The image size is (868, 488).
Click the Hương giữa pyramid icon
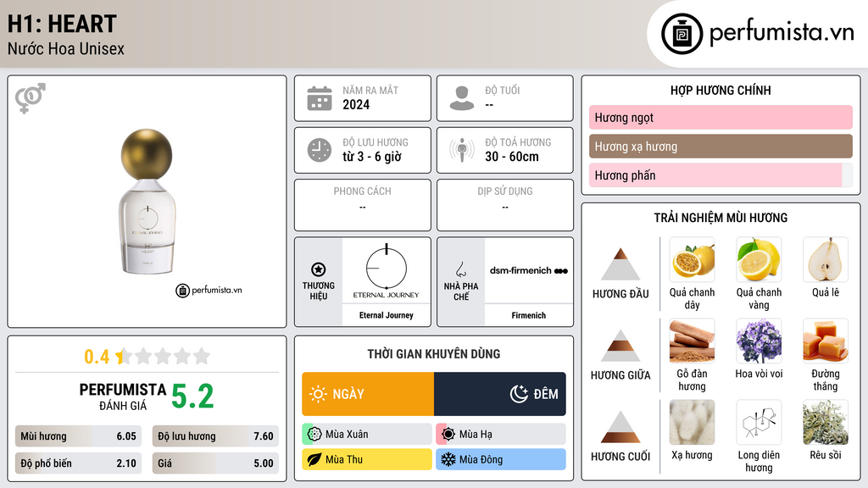[620, 346]
